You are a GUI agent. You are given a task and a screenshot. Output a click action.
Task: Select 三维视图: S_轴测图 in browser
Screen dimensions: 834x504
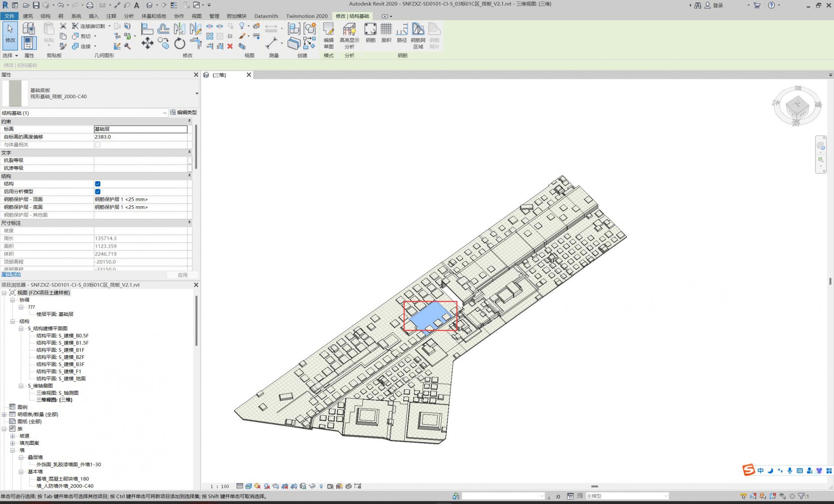(57, 393)
